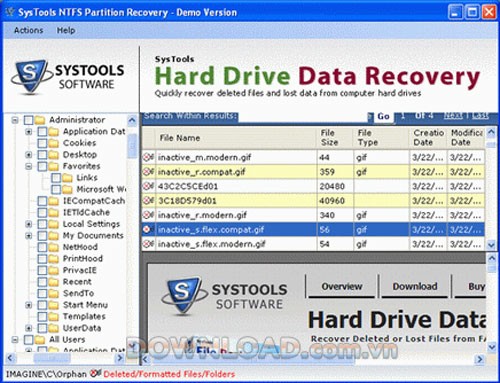
Task: Click preview pane scroll right arrow
Action: (480, 359)
